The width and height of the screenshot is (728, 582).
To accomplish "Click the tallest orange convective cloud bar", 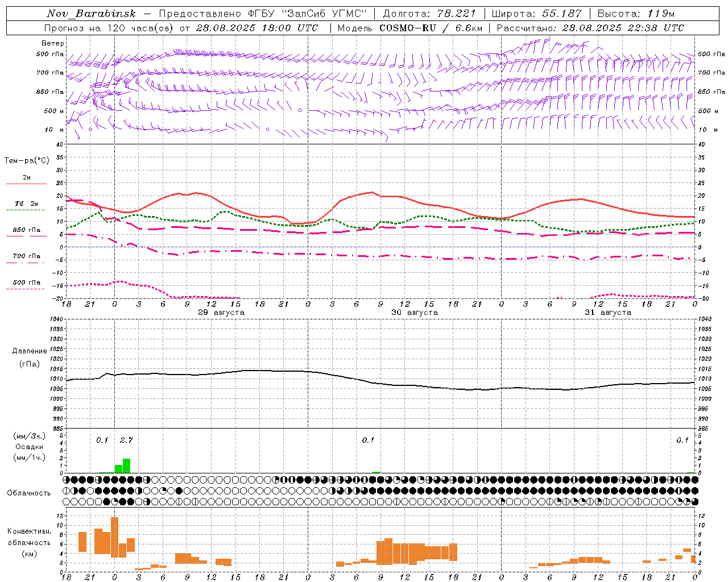I will click(x=114, y=538).
